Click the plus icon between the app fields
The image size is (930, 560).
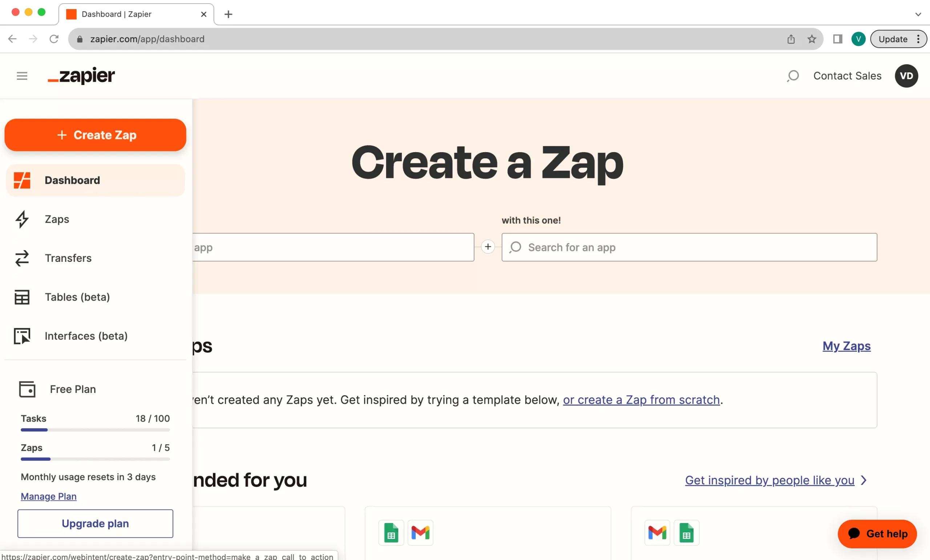[x=488, y=247]
